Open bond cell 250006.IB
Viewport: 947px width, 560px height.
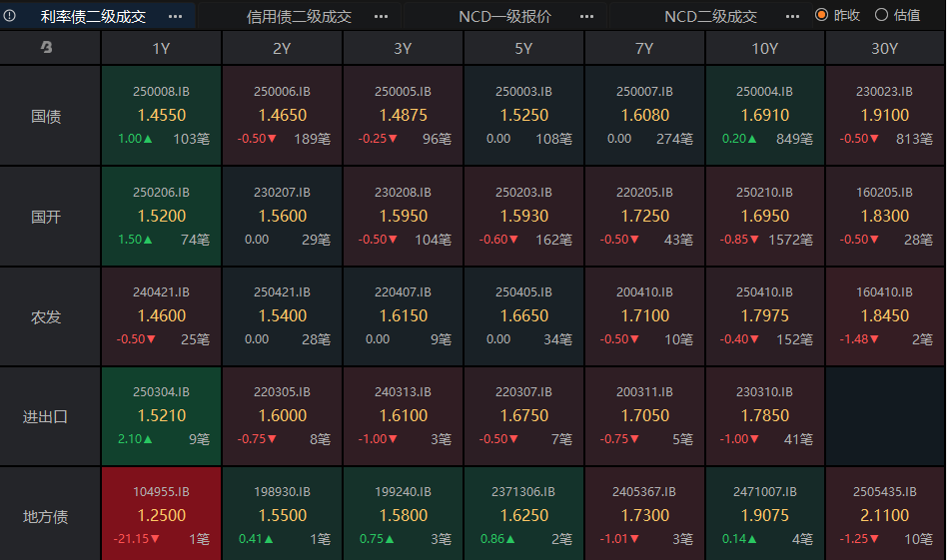click(282, 115)
